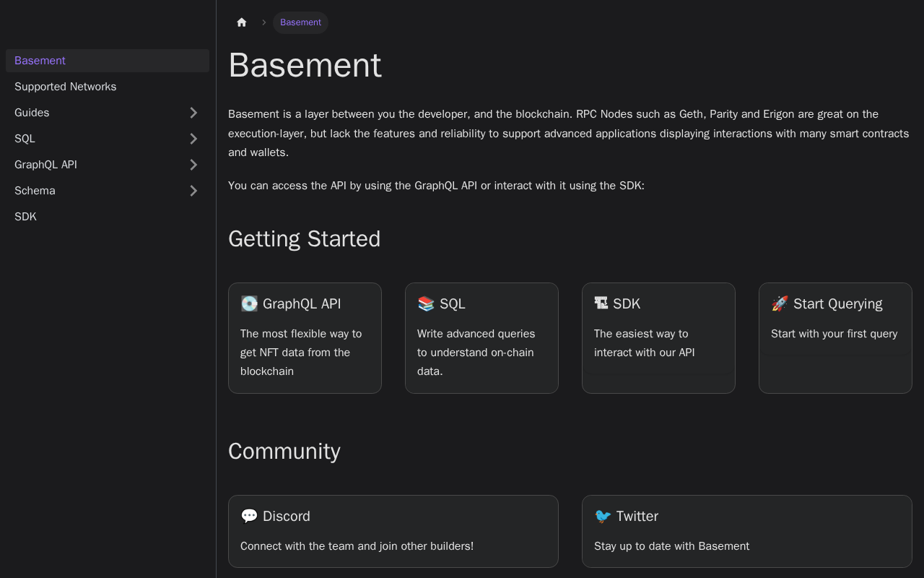Select SDK in the sidebar
The height and width of the screenshot is (578, 924).
(x=26, y=217)
